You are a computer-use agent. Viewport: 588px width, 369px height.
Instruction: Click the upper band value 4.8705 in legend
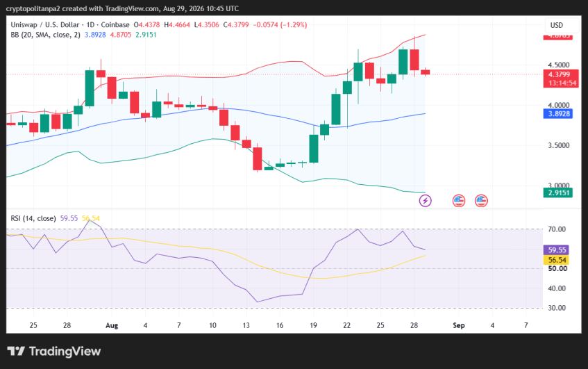coord(120,35)
